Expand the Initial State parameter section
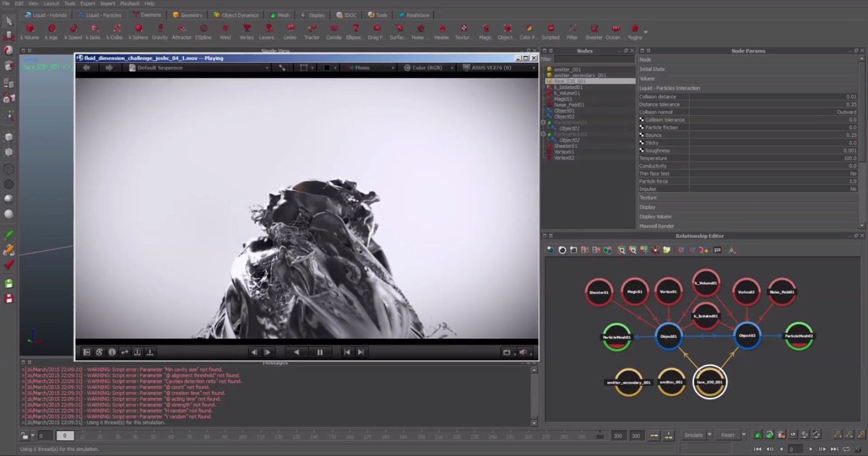This screenshot has width=868, height=456. tap(747, 69)
